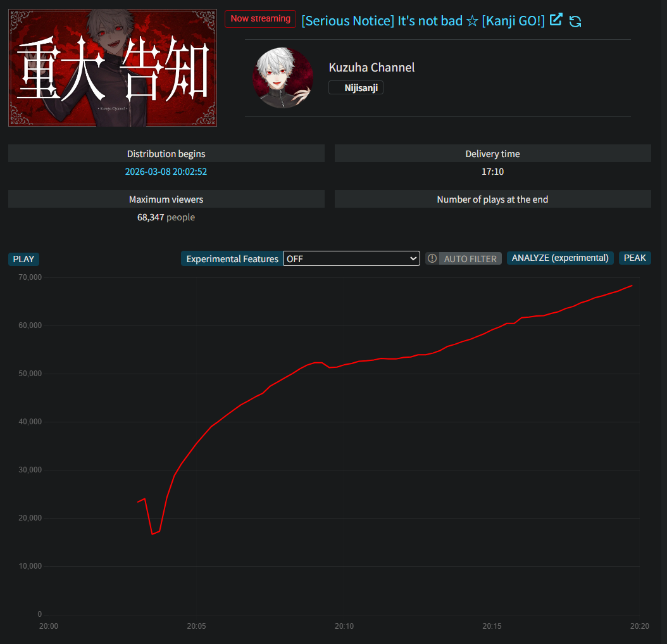Click the refresh icon beside title
Screen dimensions: 667x644
pyautogui.click(x=575, y=22)
